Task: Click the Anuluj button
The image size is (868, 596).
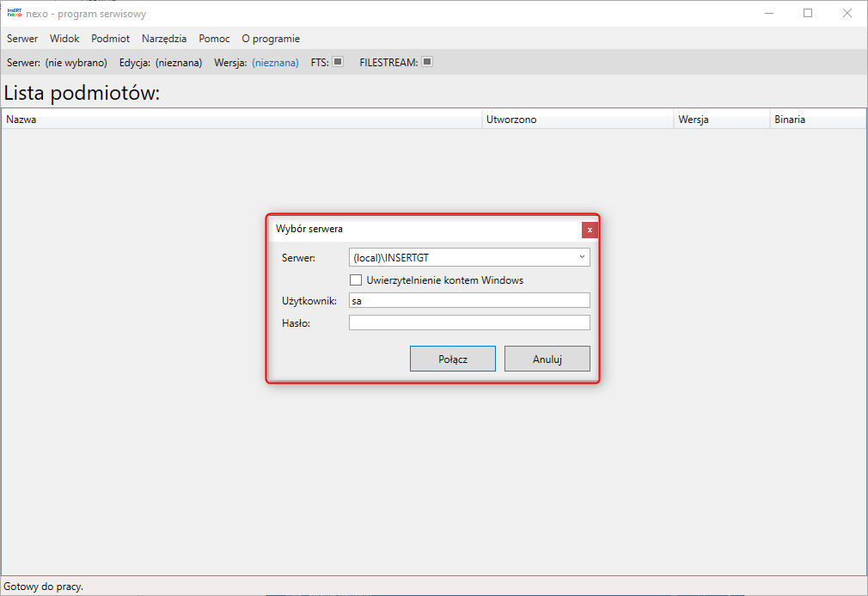Action: pos(547,359)
